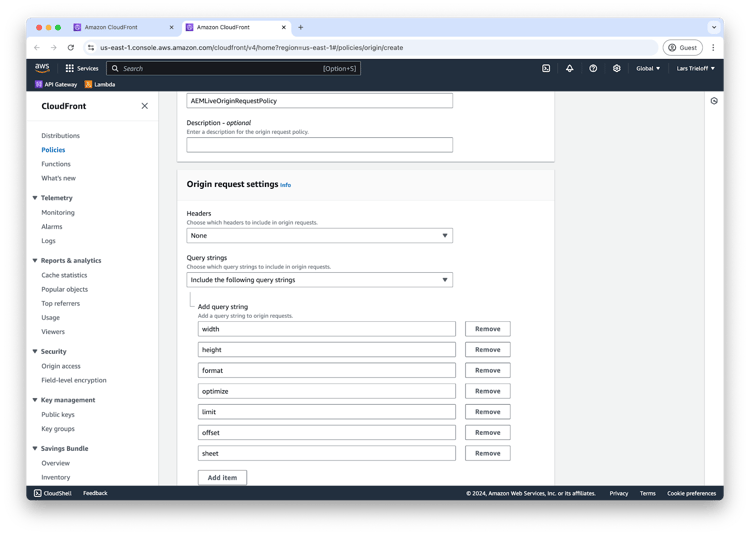Open Monitoring under Telemetry

pyautogui.click(x=58, y=212)
